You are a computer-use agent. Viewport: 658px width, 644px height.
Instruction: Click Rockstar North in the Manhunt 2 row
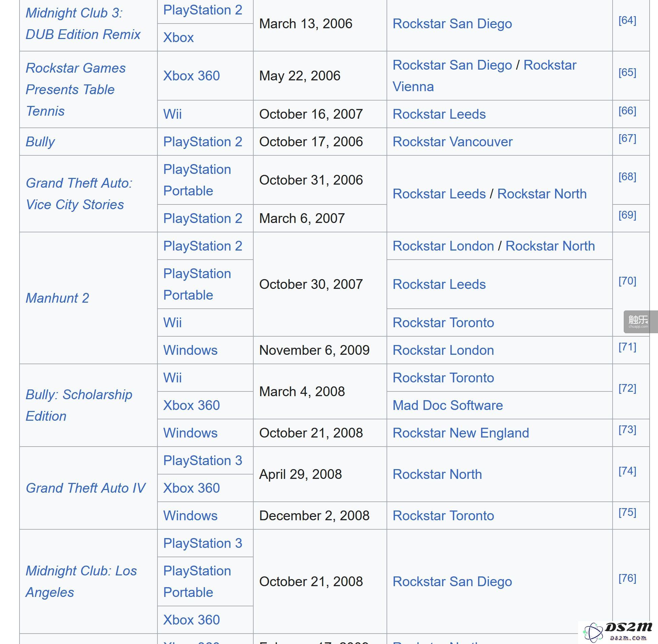550,246
